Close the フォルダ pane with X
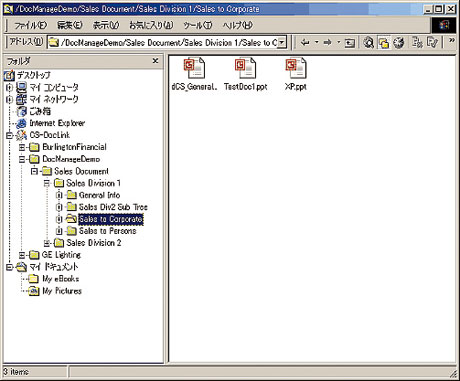Screen dimensions: 460x381 coord(155,61)
